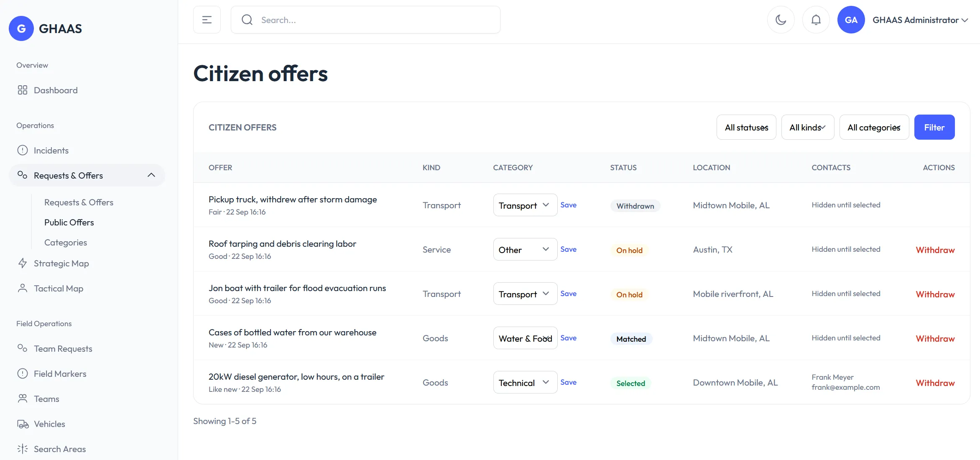Click the Strategic Map lightning icon
Screen dimensions: 980x460
coord(23,263)
